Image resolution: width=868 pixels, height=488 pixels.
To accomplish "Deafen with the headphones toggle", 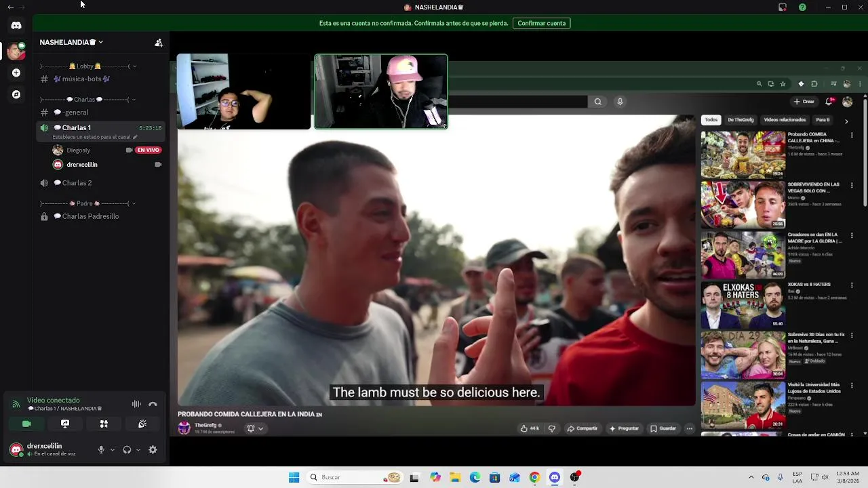I will 127,449.
